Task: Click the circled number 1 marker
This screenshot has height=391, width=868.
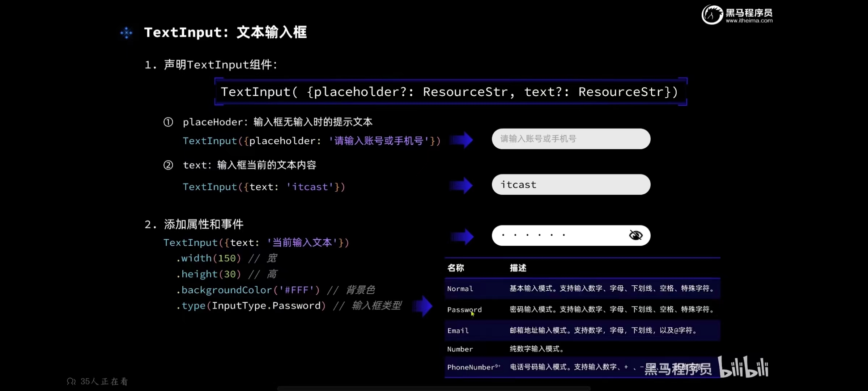Action: click(168, 122)
